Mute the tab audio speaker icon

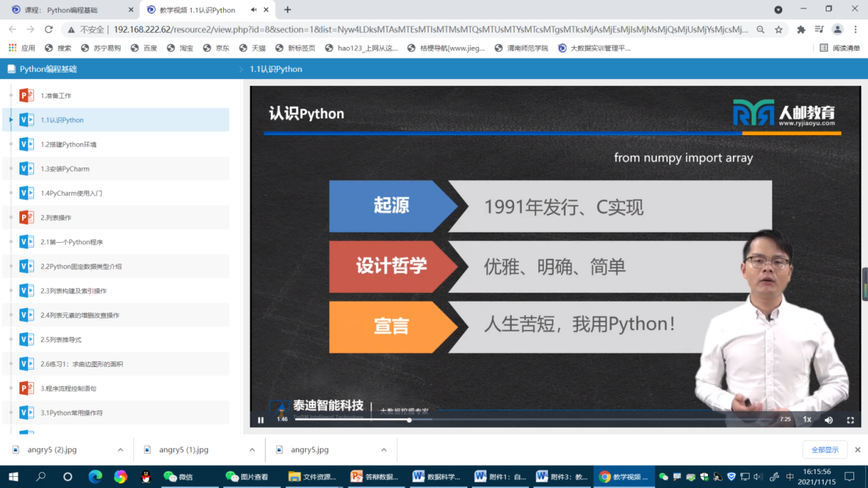[254, 10]
